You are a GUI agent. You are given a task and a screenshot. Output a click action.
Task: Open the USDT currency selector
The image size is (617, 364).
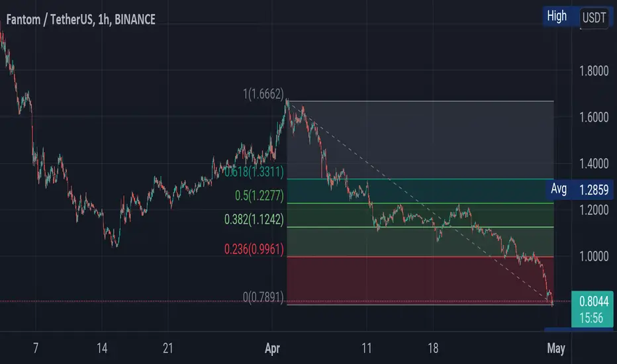pos(594,18)
